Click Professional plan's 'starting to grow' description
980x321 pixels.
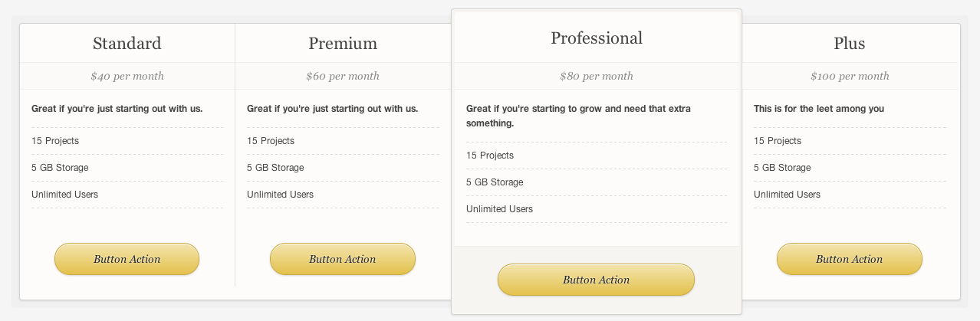pos(579,116)
